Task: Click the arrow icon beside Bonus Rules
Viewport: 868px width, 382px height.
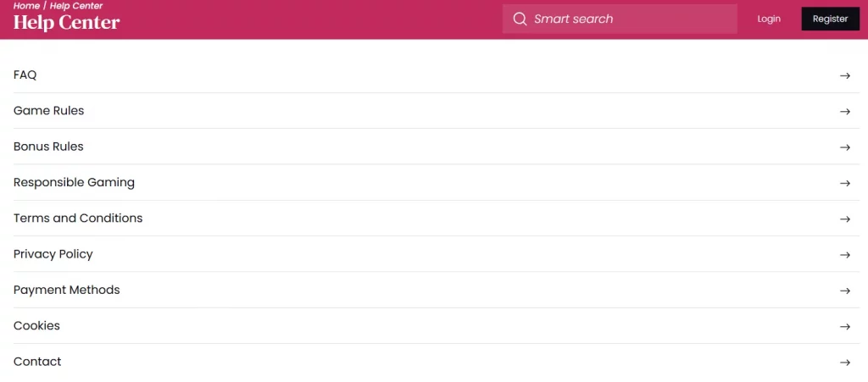Action: point(845,147)
